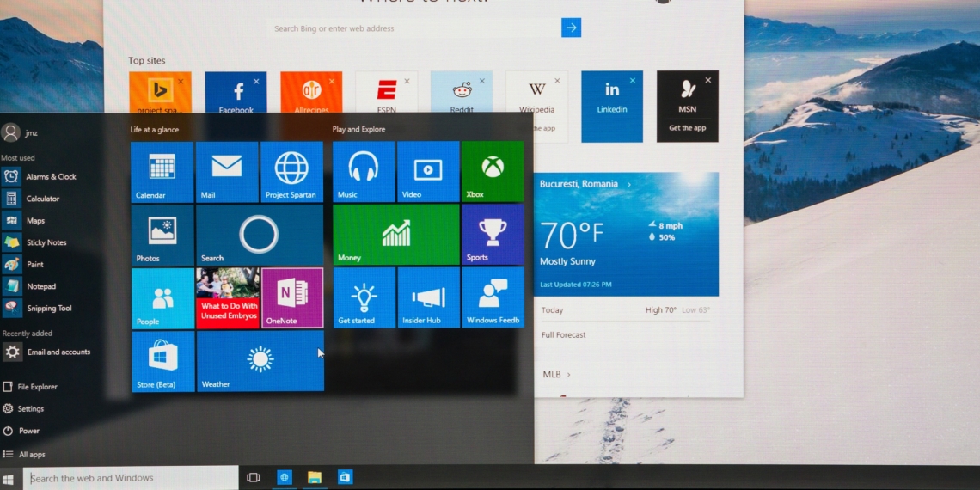This screenshot has width=980, height=490.
Task: Open the Insider Hub tile
Action: [x=428, y=297]
